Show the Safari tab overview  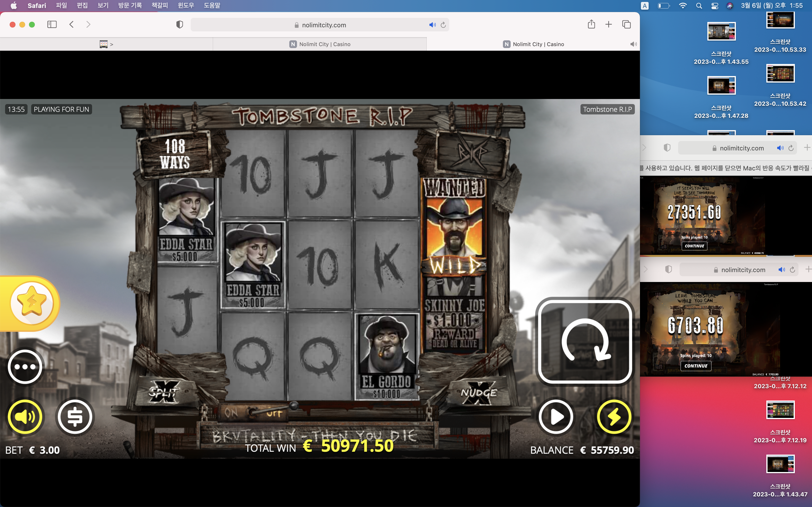(x=626, y=24)
